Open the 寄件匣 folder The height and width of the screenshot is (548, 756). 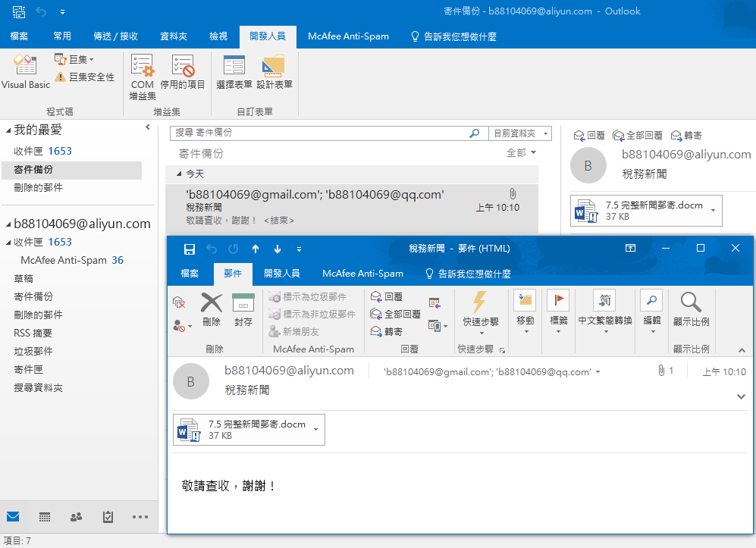coord(29,370)
